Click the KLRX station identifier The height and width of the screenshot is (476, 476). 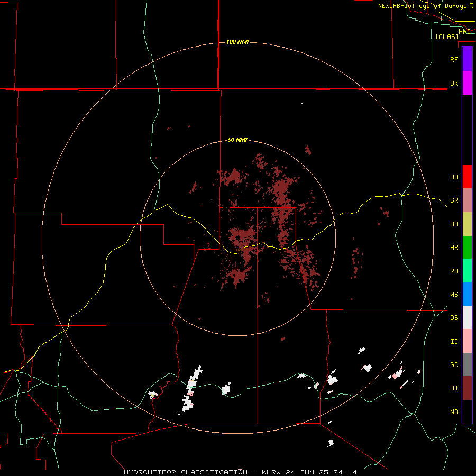pos(271,472)
